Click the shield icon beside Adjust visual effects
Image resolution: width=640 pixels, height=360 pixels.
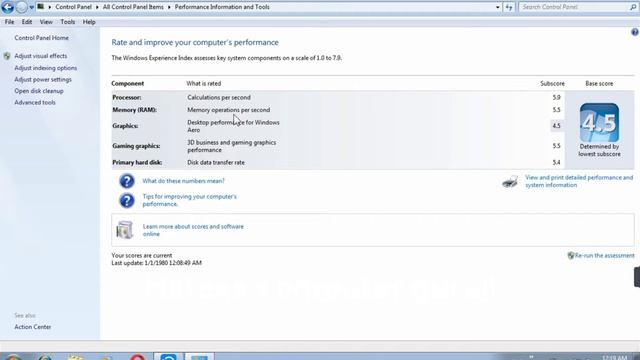(x=7, y=56)
